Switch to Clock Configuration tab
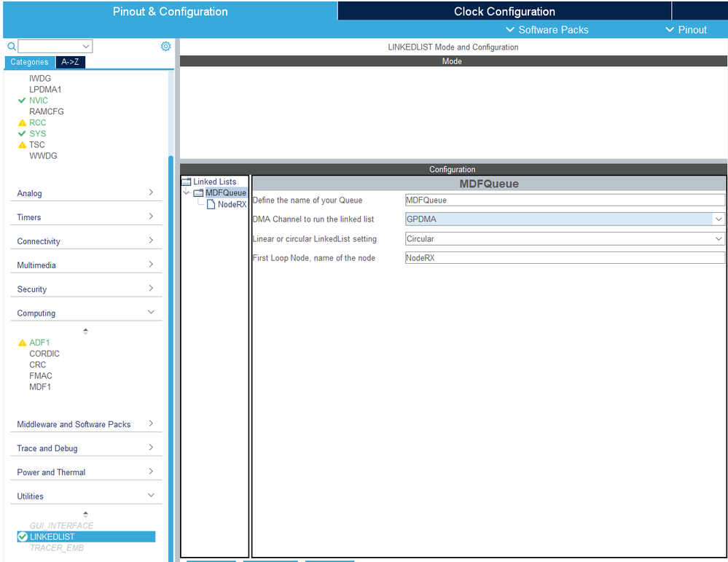Screen dimensions: 728x562 504,12
